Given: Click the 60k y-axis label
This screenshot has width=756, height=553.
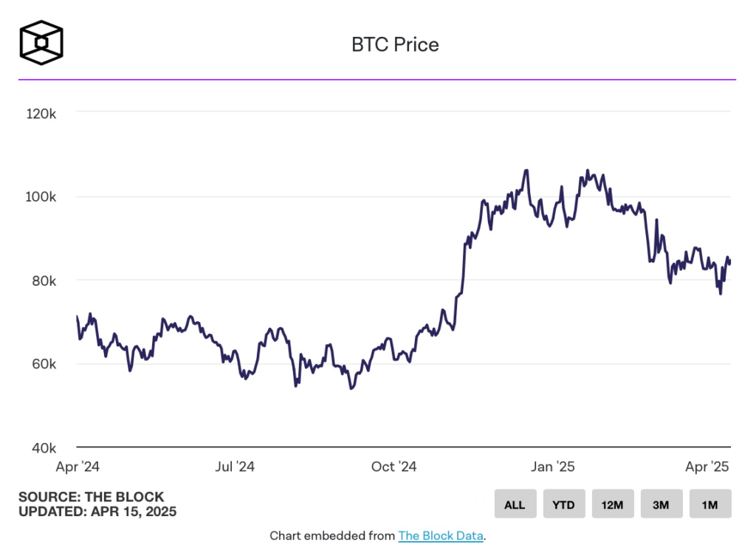Looking at the screenshot, I should [x=44, y=365].
